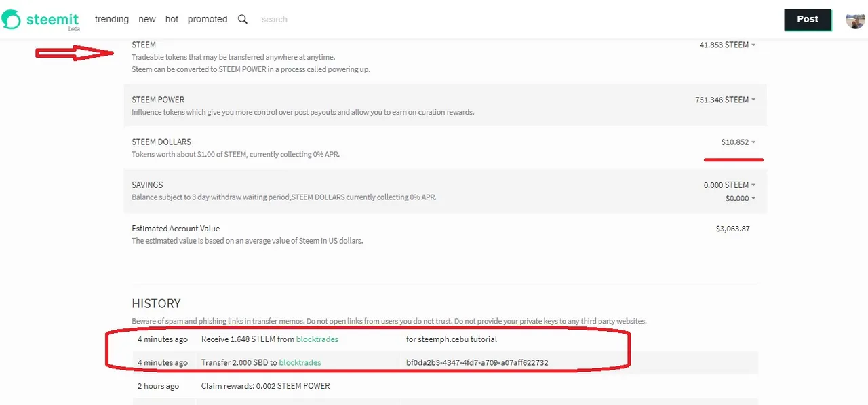The height and width of the screenshot is (405, 868).
Task: Click the SAVINGS label
Action: tap(147, 185)
